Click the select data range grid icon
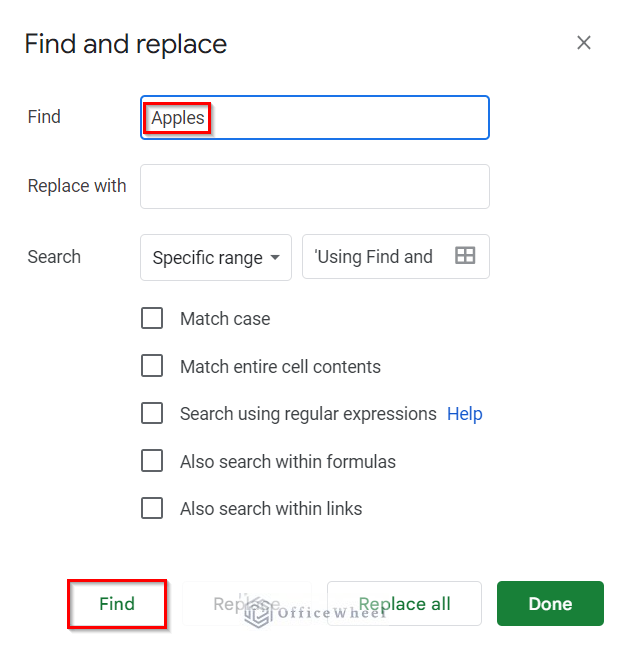Image resolution: width=628 pixels, height=651 pixels. [465, 257]
